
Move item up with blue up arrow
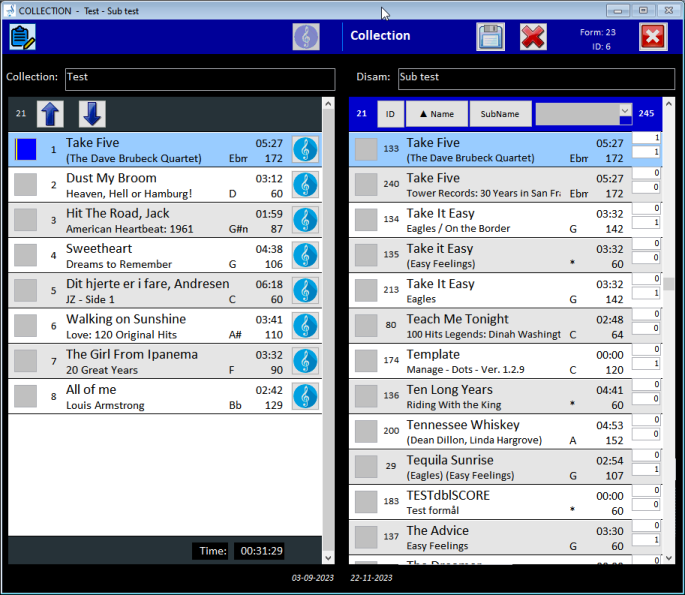pyautogui.click(x=50, y=114)
